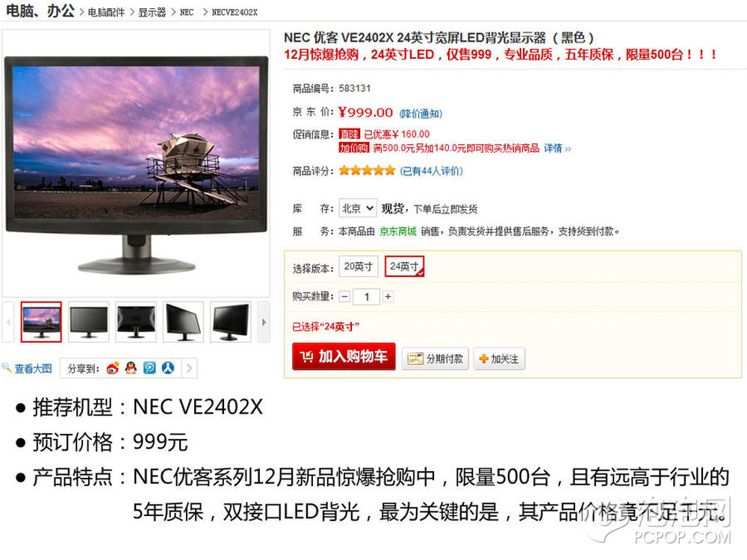Screen dimensions: 747x560
Task: Increase purchase quantity with plus button
Action: tap(388, 296)
